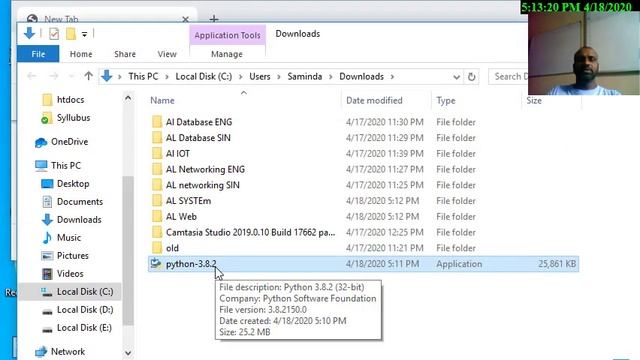Open the Manage ribbon tab

(227, 54)
